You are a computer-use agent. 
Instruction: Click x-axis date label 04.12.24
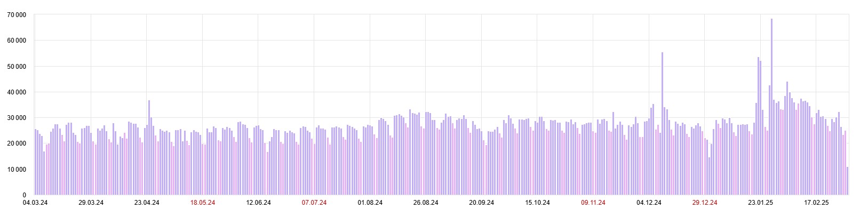click(649, 203)
